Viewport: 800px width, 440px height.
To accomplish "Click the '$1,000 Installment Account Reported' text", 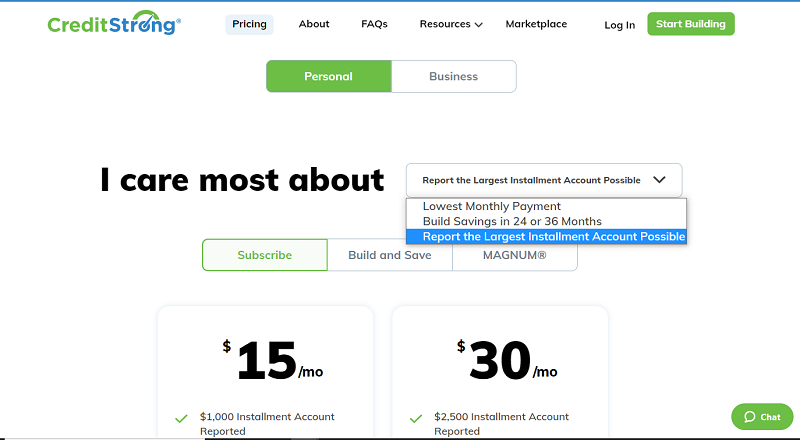I will pyautogui.click(x=267, y=424).
